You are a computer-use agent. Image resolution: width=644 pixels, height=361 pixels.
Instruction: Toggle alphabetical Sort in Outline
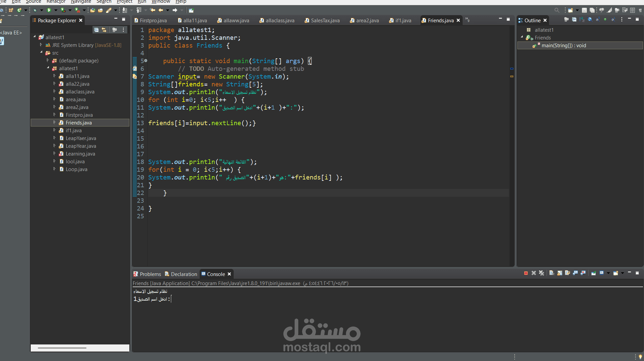point(582,20)
